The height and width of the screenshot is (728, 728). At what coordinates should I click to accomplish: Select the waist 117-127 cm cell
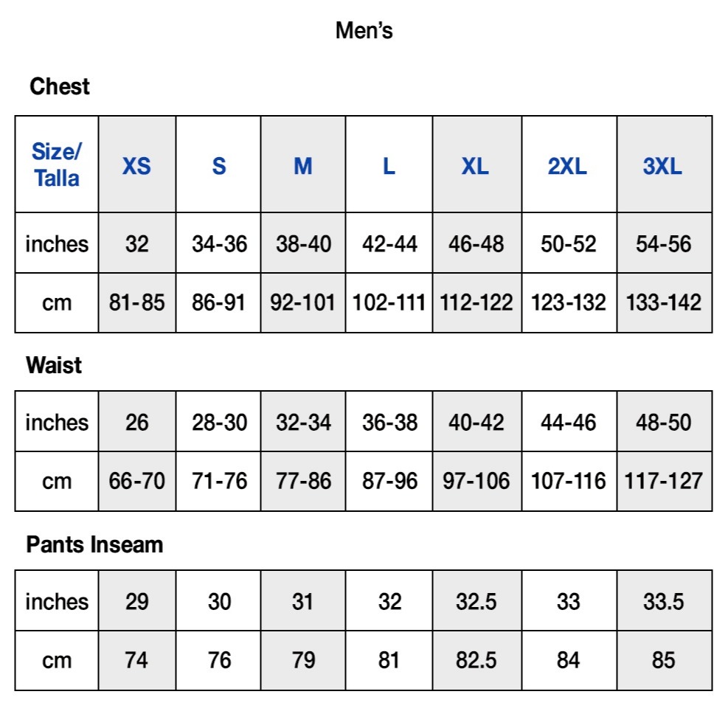click(663, 481)
